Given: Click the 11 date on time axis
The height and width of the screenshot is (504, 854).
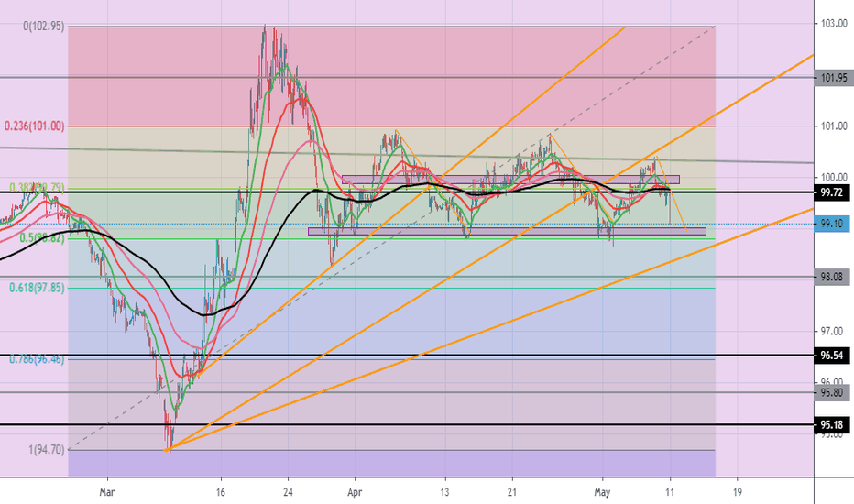Looking at the screenshot, I should (670, 492).
